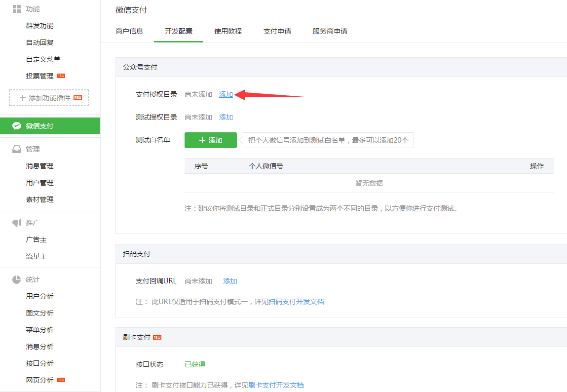
Task: Click the 功能 grid icon in sidebar
Action: coord(17,9)
